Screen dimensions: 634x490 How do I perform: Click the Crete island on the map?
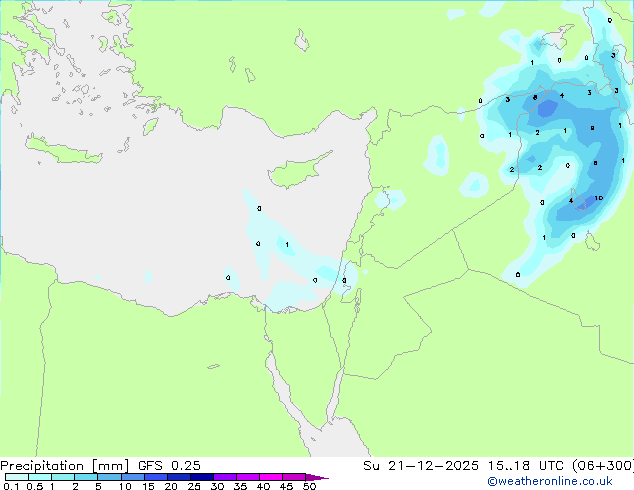pos(63,151)
